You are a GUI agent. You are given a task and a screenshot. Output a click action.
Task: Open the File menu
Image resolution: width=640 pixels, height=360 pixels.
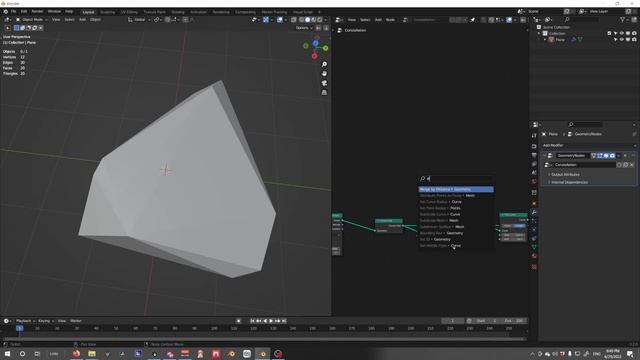coord(13,11)
